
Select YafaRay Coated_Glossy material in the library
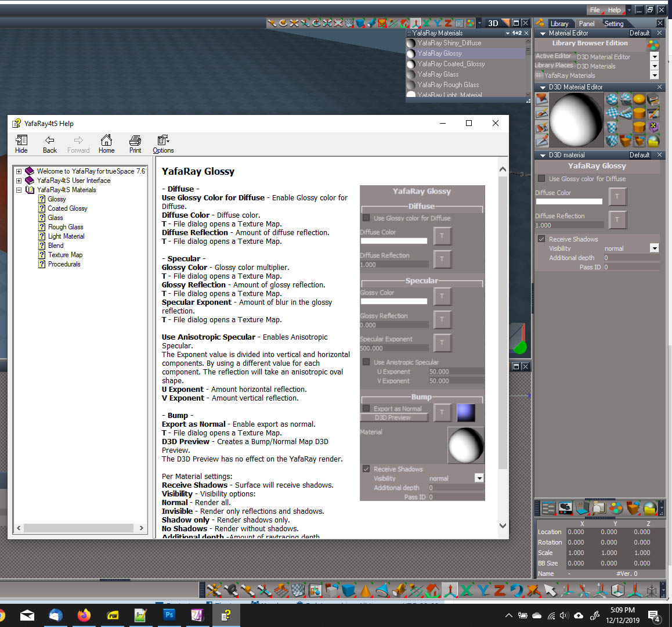pyautogui.click(x=451, y=64)
